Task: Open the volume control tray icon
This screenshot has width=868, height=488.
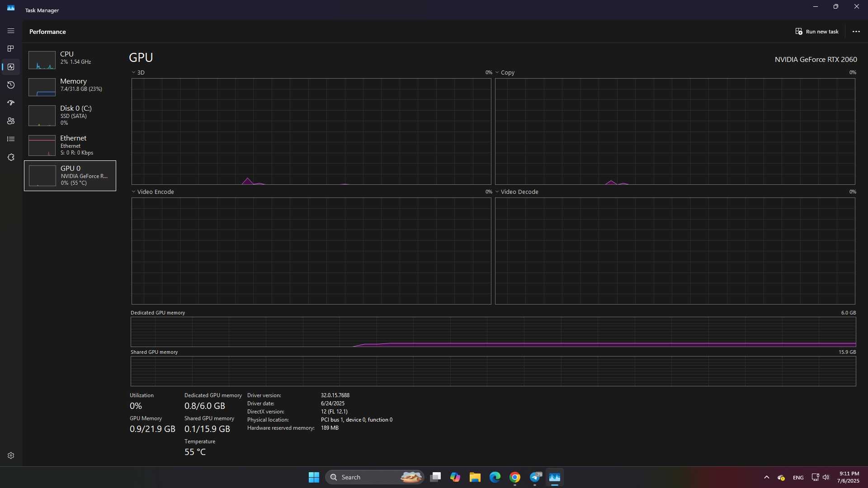Action: tap(826, 477)
